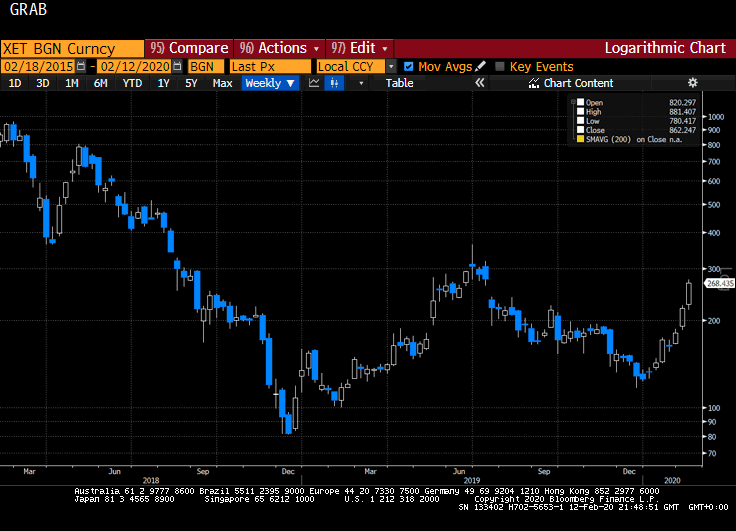Click the 200 y-axis label
The width and height of the screenshot is (736, 531).
click(x=713, y=321)
